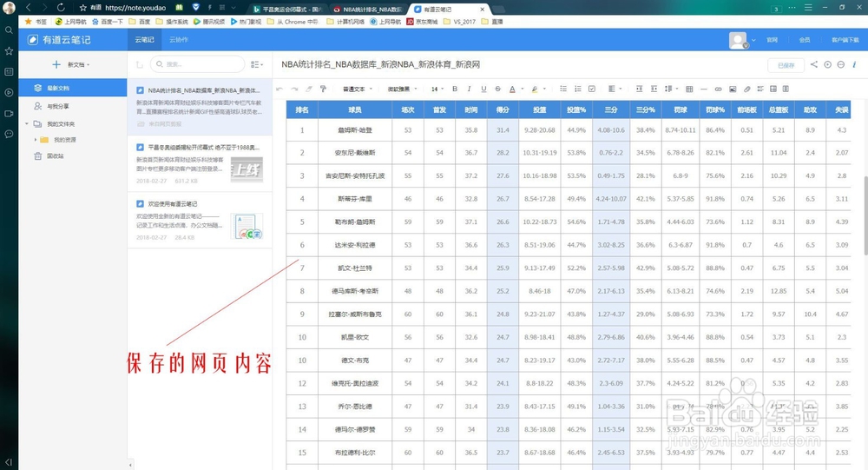Collapse the browser sidebar arrow at bottom

(9, 461)
